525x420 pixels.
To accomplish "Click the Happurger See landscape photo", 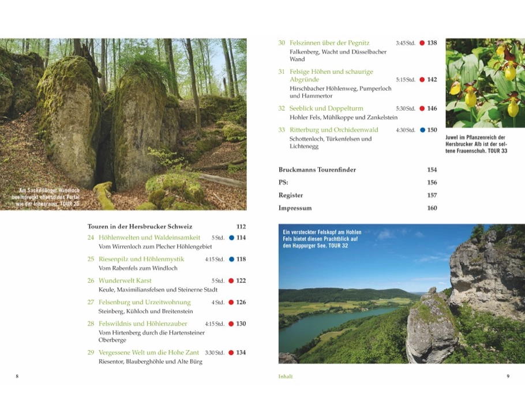I will click(x=402, y=294).
